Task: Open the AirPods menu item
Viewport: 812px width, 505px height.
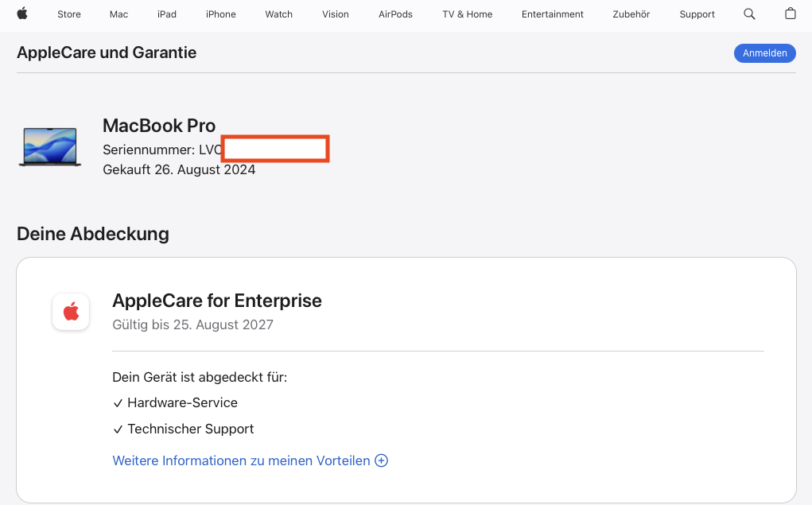Action: click(395, 14)
